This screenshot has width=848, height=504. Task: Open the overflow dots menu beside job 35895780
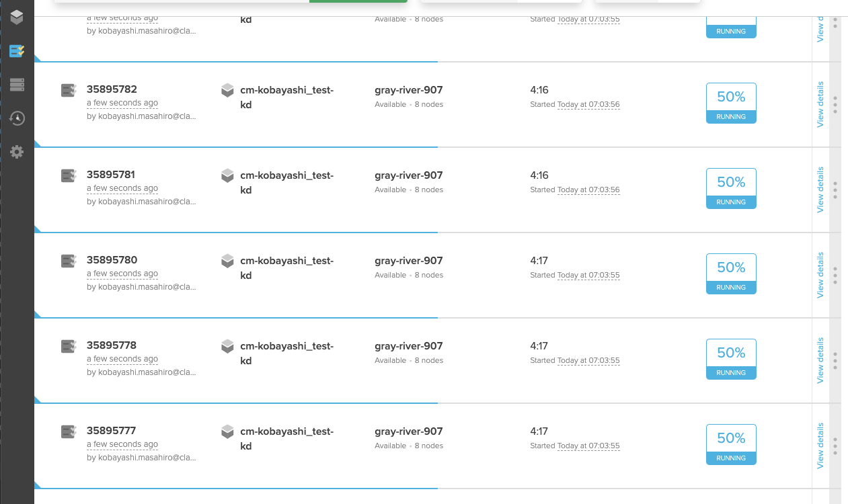(835, 276)
